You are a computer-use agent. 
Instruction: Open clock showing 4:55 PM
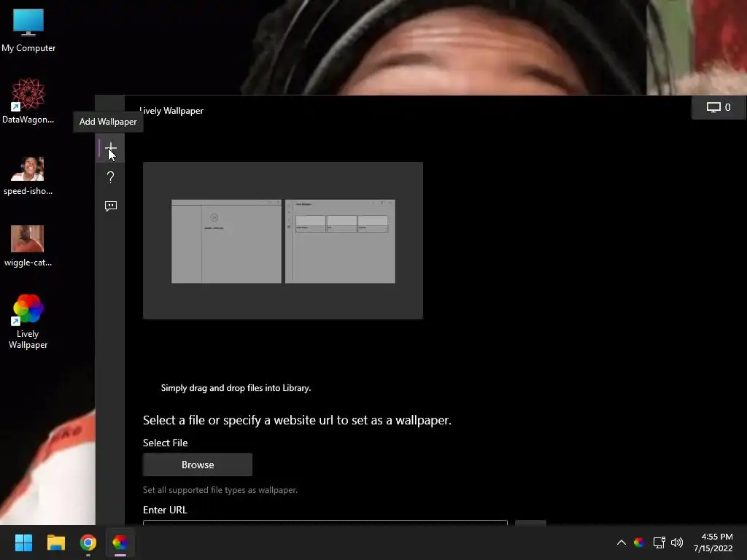pos(713,542)
